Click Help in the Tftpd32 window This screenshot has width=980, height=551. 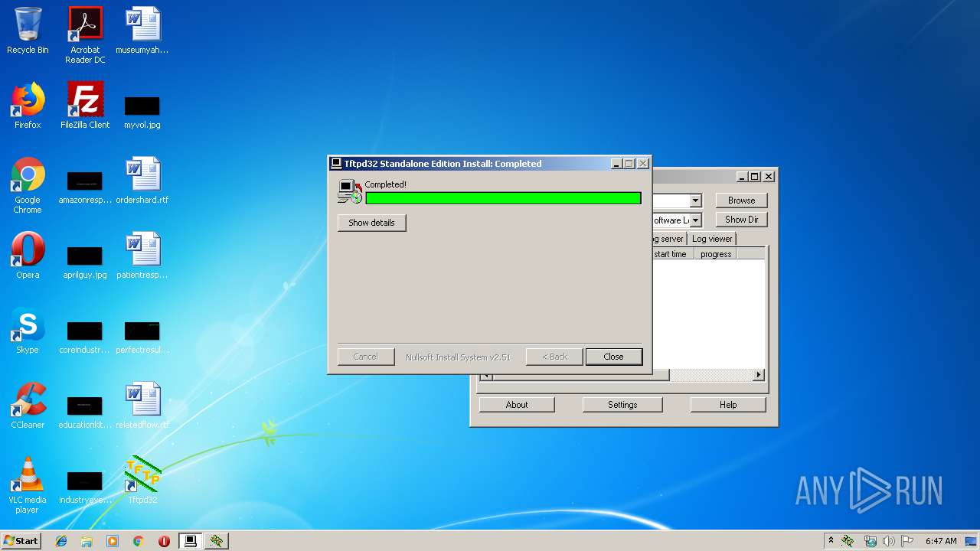tap(728, 405)
